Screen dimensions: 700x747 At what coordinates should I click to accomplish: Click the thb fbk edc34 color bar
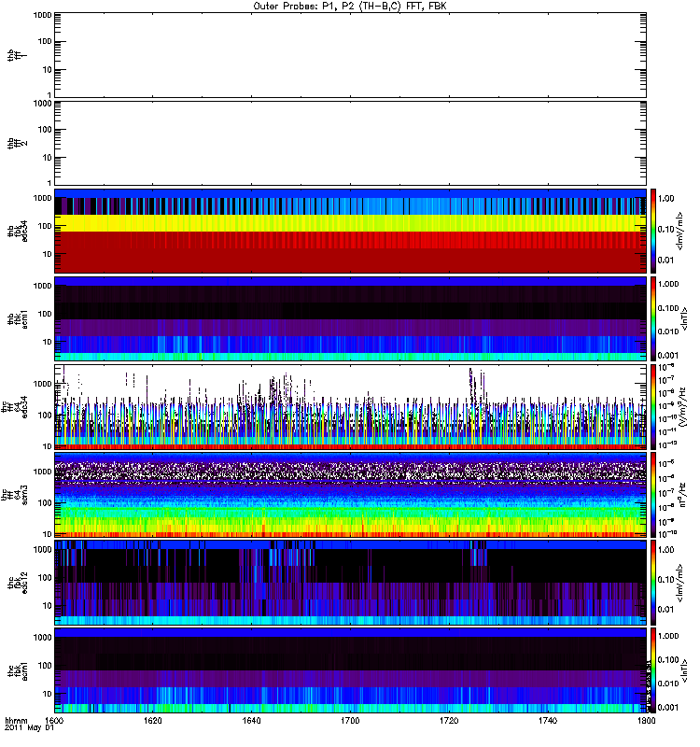pyautogui.click(x=654, y=231)
